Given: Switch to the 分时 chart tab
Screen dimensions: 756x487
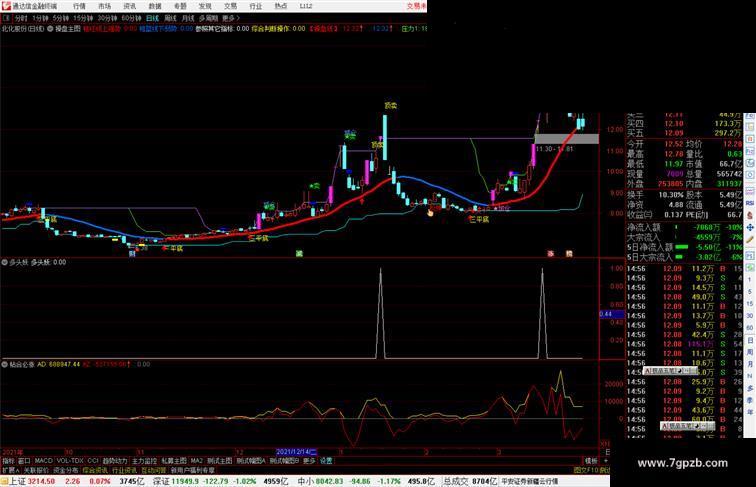Looking at the screenshot, I should pos(21,18).
